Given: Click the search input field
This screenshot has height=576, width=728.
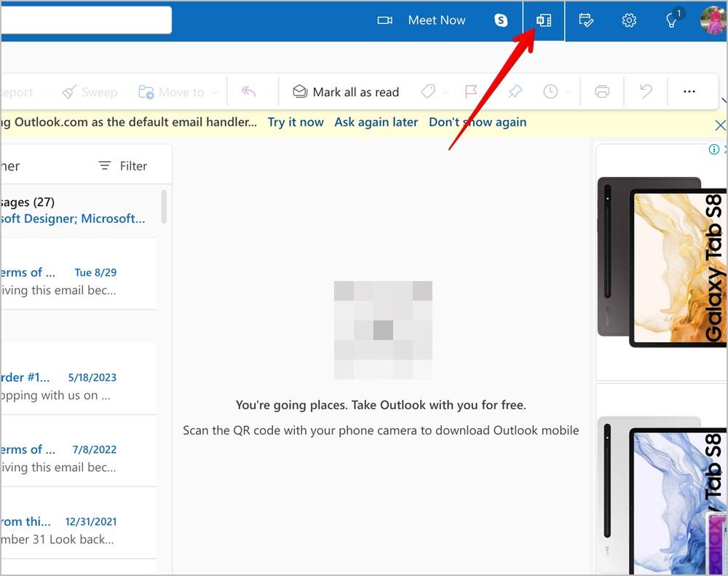Looking at the screenshot, I should (x=87, y=20).
